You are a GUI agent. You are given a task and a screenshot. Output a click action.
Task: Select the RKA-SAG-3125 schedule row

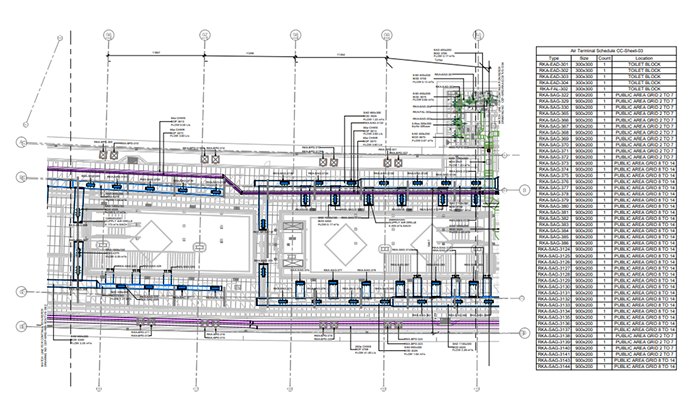point(552,257)
